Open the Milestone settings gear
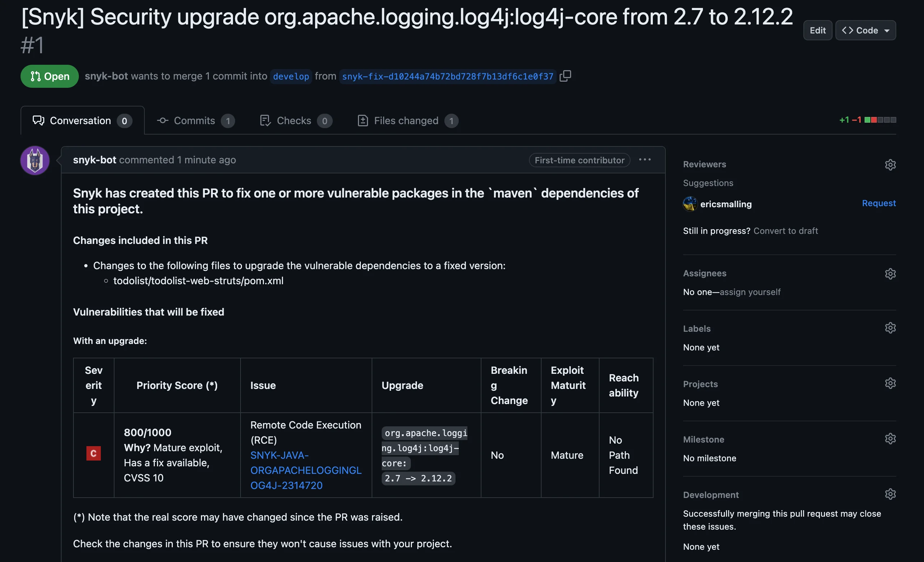 point(890,438)
